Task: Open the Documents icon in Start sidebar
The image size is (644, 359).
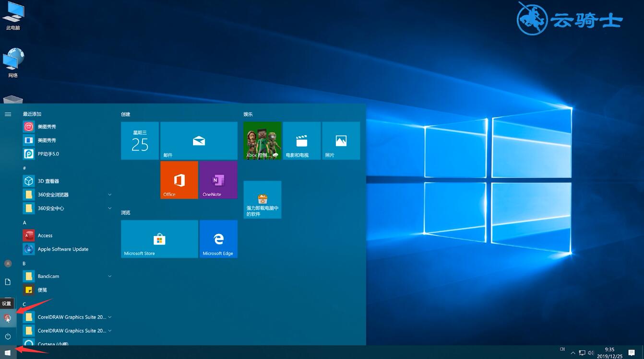Action: [x=8, y=282]
